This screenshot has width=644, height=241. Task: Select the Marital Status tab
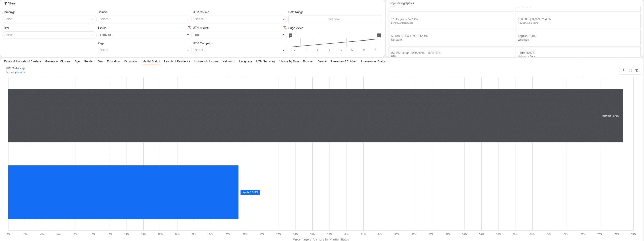coord(151,61)
